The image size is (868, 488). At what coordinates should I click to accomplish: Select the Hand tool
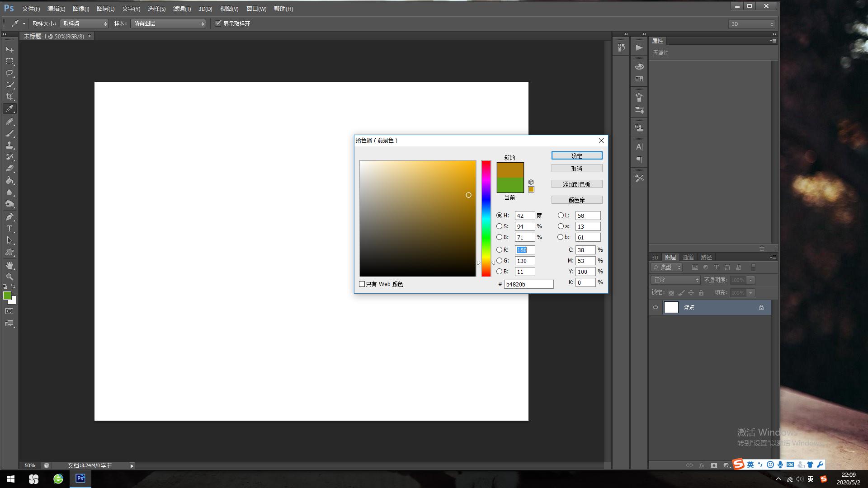(x=9, y=265)
